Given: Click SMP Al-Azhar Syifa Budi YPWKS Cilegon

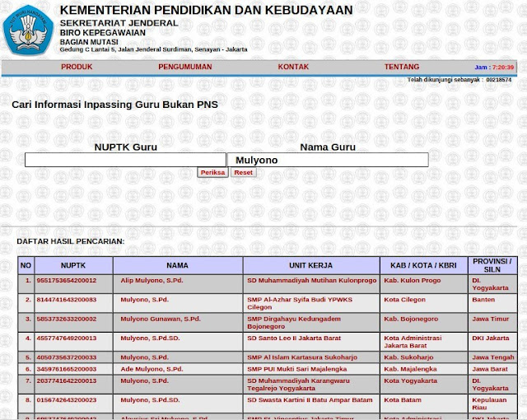Looking at the screenshot, I should [x=300, y=303].
